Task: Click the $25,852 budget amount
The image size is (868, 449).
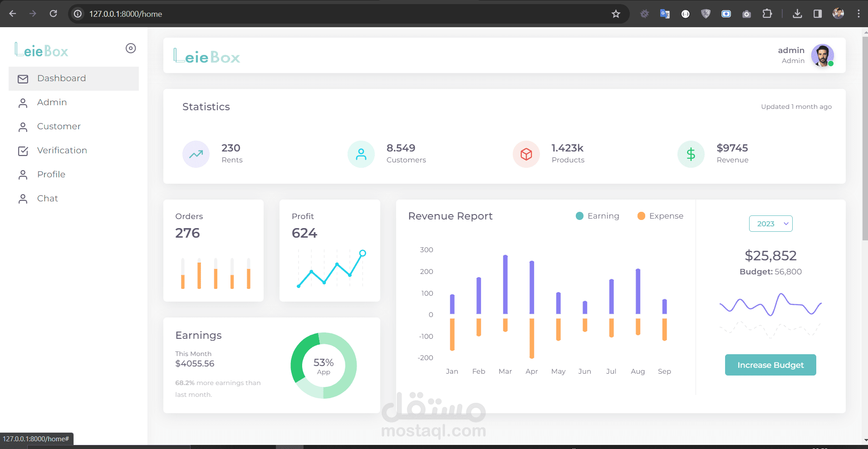Action: click(x=770, y=256)
